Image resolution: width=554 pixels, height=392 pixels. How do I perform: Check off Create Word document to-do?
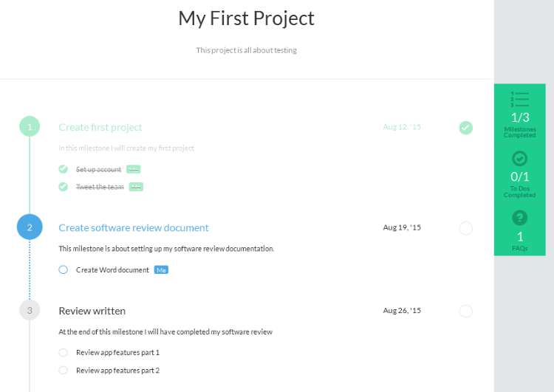click(64, 269)
